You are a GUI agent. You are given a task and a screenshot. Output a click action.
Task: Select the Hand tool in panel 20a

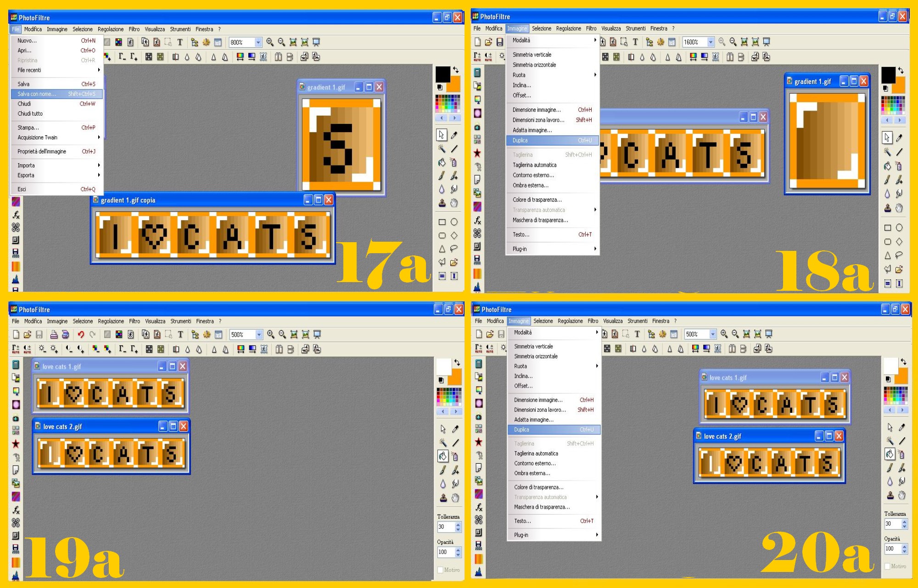coord(902,495)
